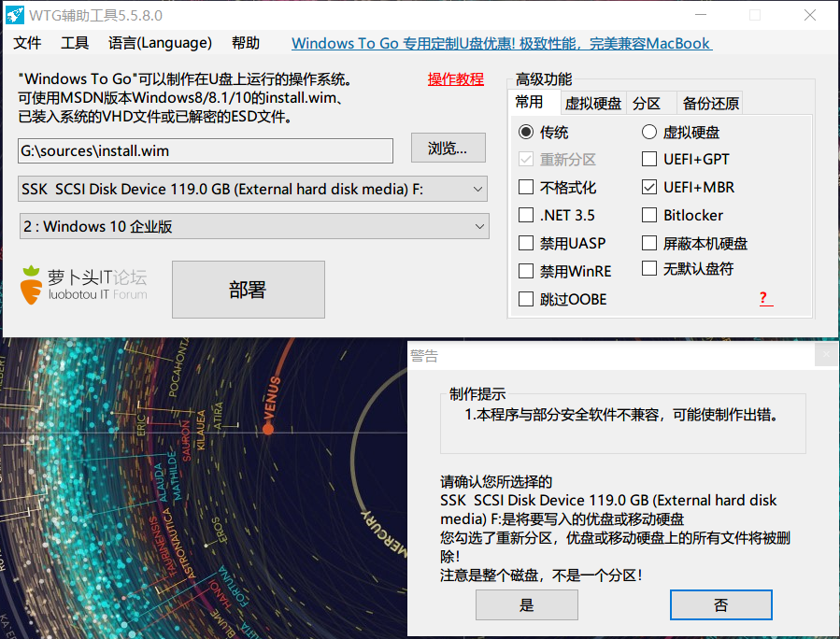
Task: Enable the .NET 3.5 checkbox
Action: [x=526, y=215]
